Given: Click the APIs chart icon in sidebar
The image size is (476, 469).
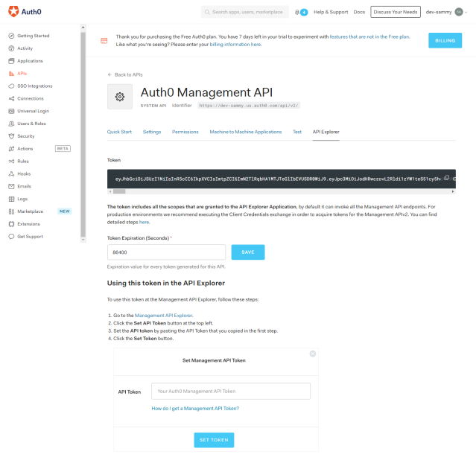Looking at the screenshot, I should 11,74.
